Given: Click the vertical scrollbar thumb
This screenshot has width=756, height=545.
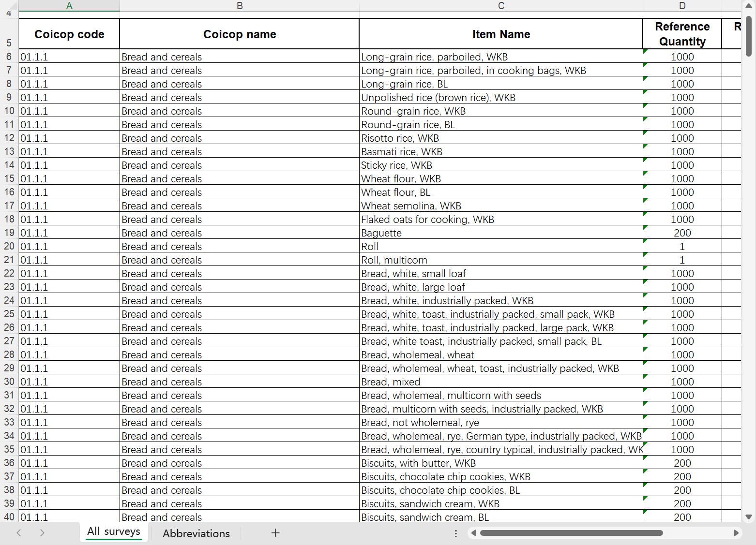Looking at the screenshot, I should coord(749,36).
